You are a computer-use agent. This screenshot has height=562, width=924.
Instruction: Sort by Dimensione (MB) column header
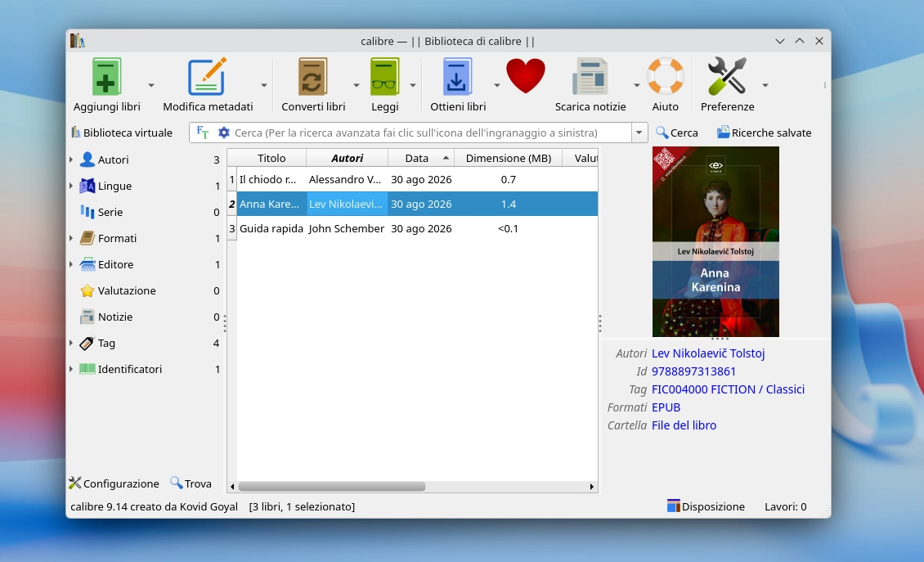[508, 158]
